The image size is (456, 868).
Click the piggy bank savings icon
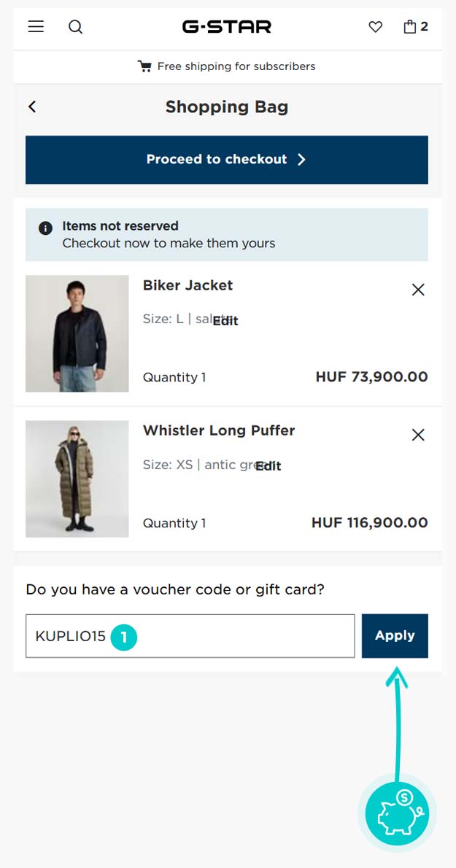click(398, 814)
